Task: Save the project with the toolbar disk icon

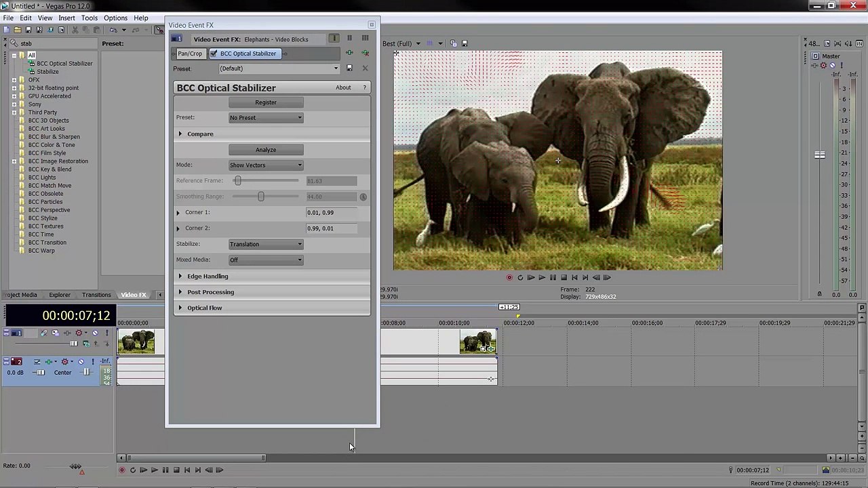Action: point(28,30)
